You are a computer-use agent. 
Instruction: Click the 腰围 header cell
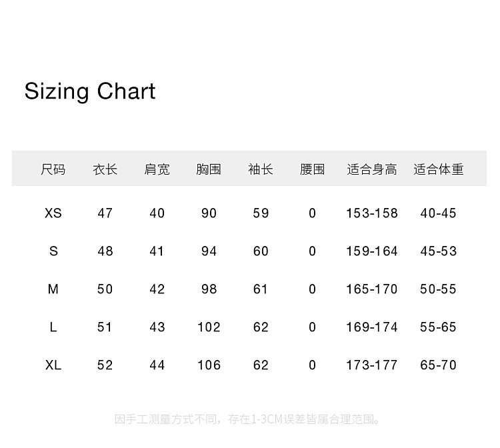(x=312, y=169)
